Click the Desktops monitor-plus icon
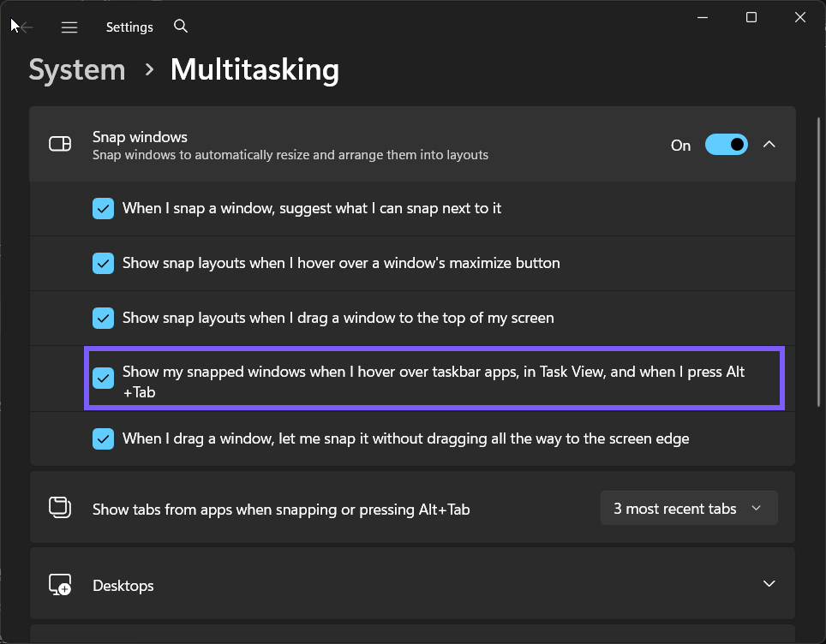Viewport: 826px width, 644px height. [60, 584]
